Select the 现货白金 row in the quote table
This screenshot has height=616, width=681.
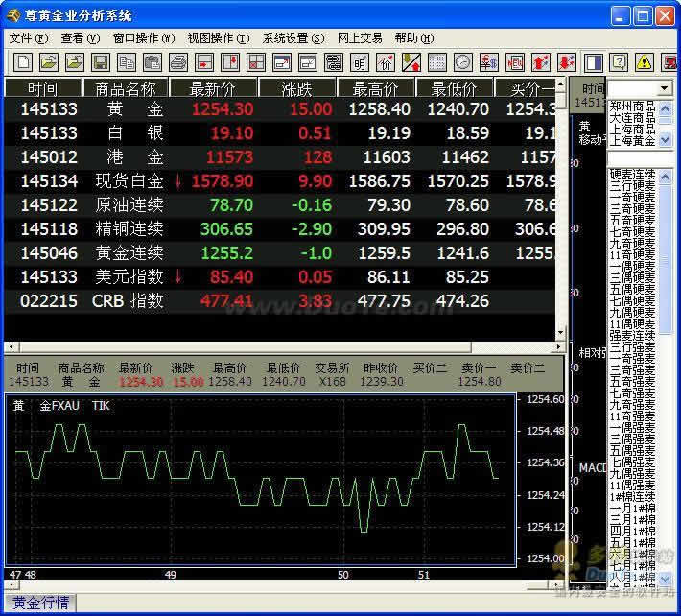(x=280, y=181)
